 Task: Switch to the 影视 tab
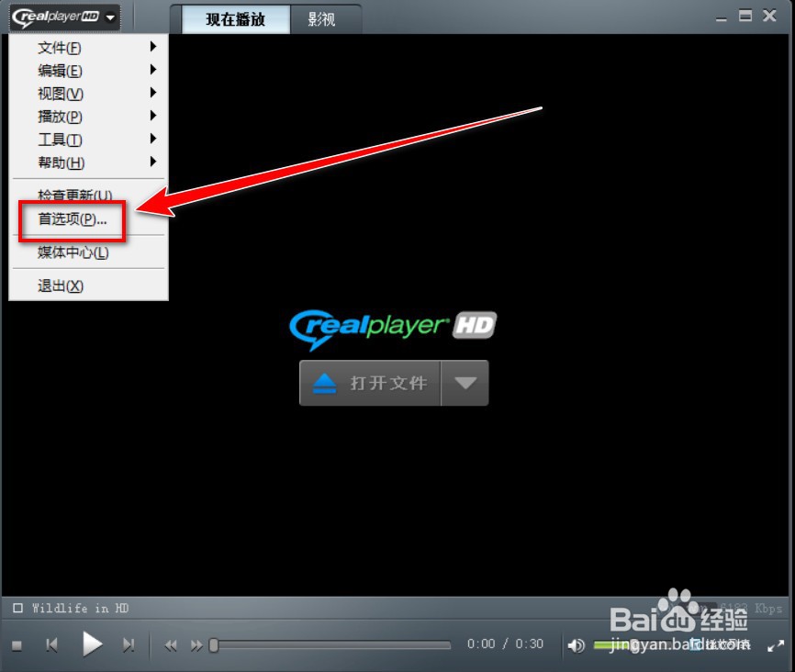tap(321, 20)
